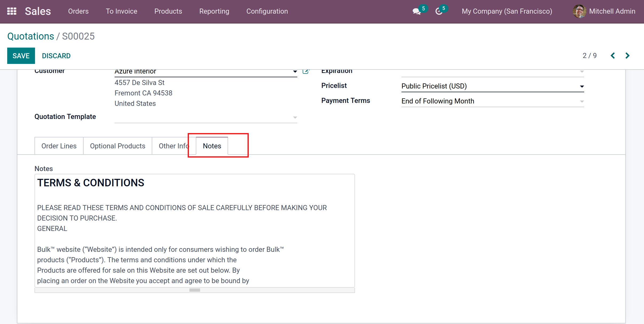Open the Reporting menu
The width and height of the screenshot is (644, 324).
[x=214, y=11]
